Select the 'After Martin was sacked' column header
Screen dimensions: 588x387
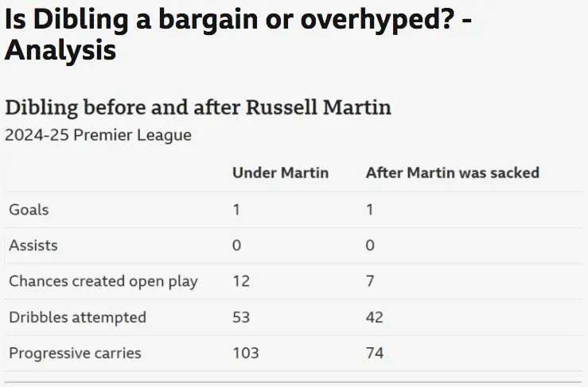452,172
